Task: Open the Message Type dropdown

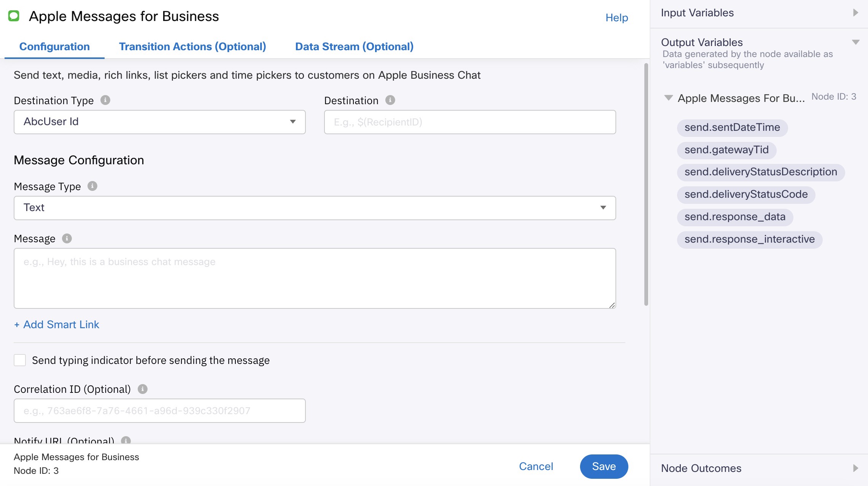Action: [x=315, y=208]
